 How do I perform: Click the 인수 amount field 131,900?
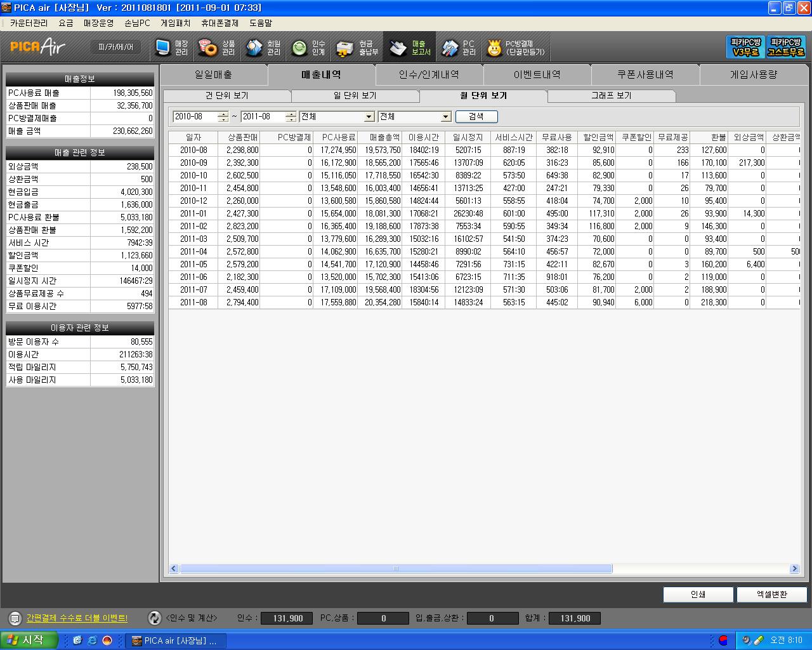(x=288, y=618)
